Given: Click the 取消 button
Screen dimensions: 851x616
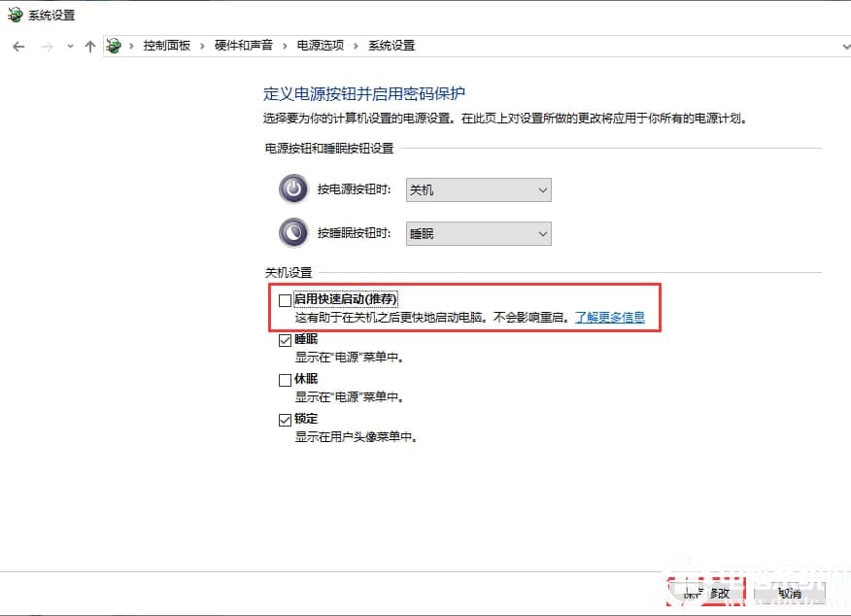Looking at the screenshot, I should 790,594.
